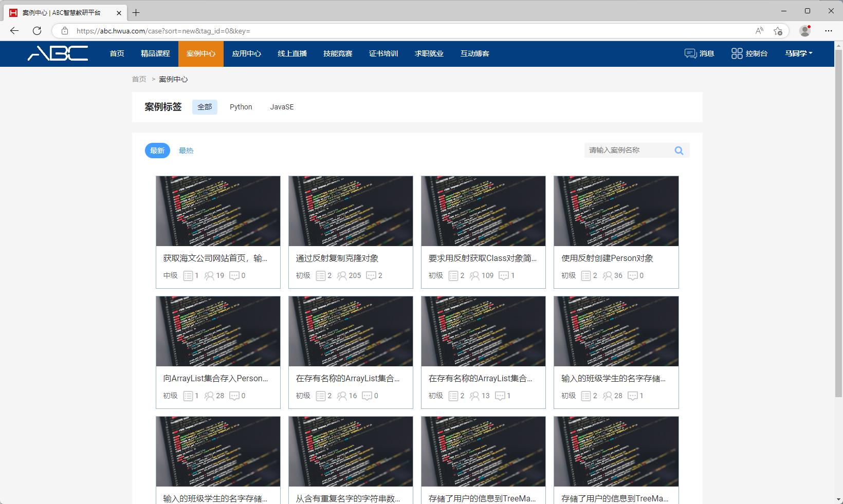
Task: Click the site info lock icon
Action: pos(65,31)
